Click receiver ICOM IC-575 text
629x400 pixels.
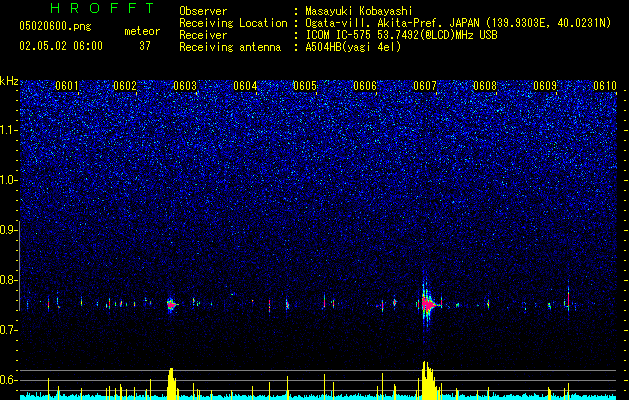(x=401, y=35)
